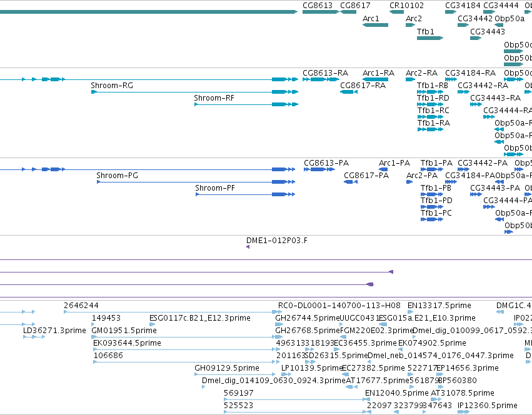Click the CG34443-PA protein label

tap(495, 188)
